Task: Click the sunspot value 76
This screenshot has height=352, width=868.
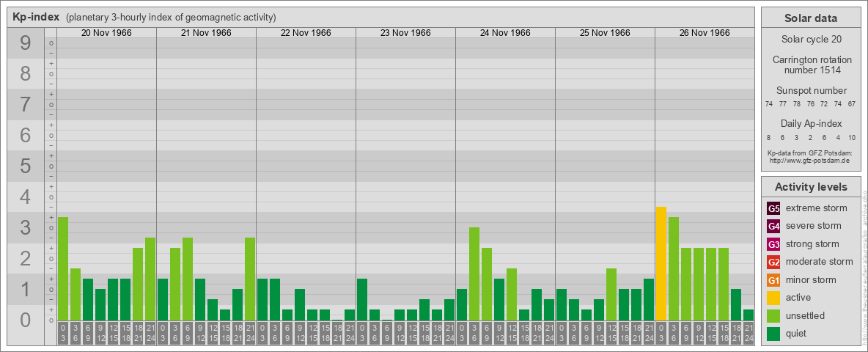Action: coord(810,104)
